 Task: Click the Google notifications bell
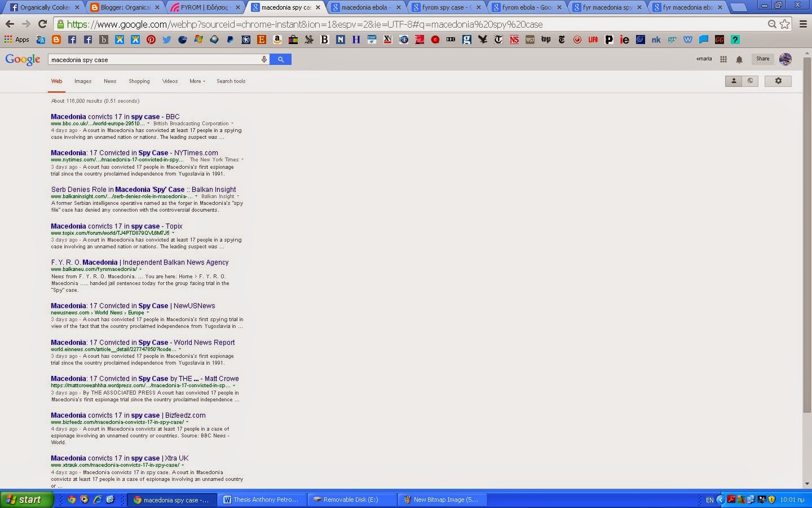(x=739, y=59)
